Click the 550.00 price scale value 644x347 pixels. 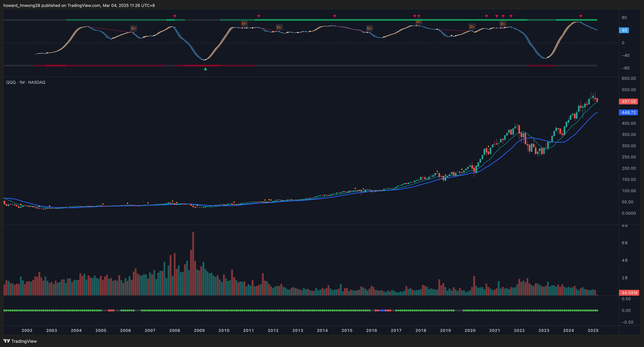(x=629, y=90)
